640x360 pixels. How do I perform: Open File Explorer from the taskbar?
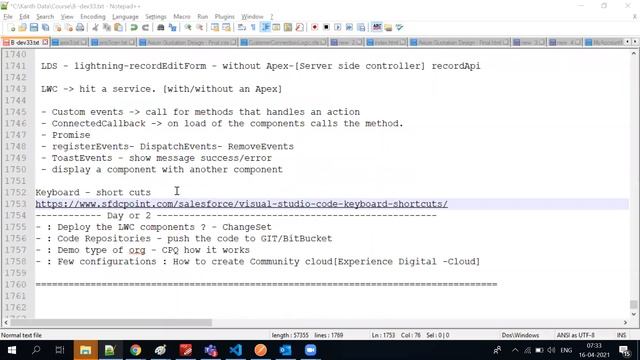point(85,350)
